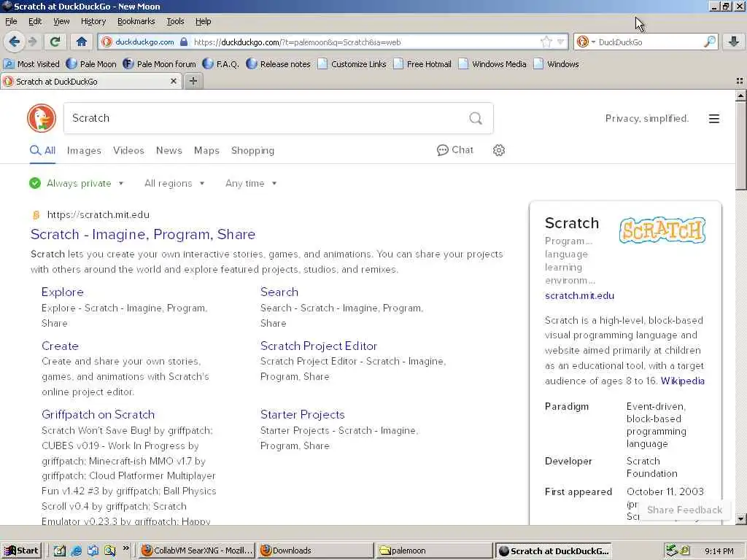This screenshot has height=560, width=747.
Task: Open the Tools menu
Action: pyautogui.click(x=175, y=21)
